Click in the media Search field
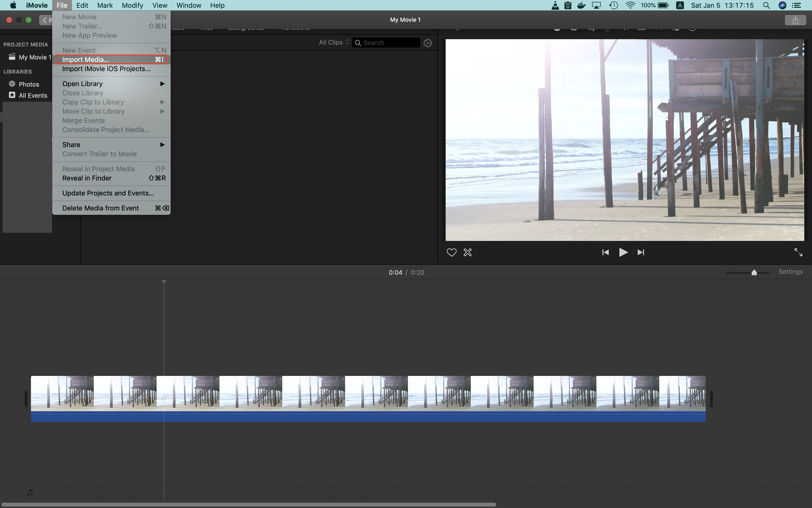This screenshot has width=812, height=508. (x=386, y=43)
